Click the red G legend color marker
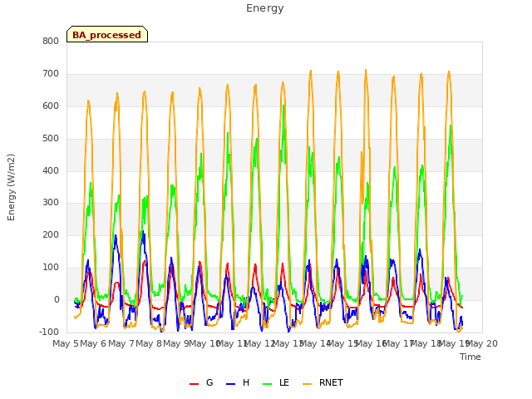532x399 pixels. 194,384
